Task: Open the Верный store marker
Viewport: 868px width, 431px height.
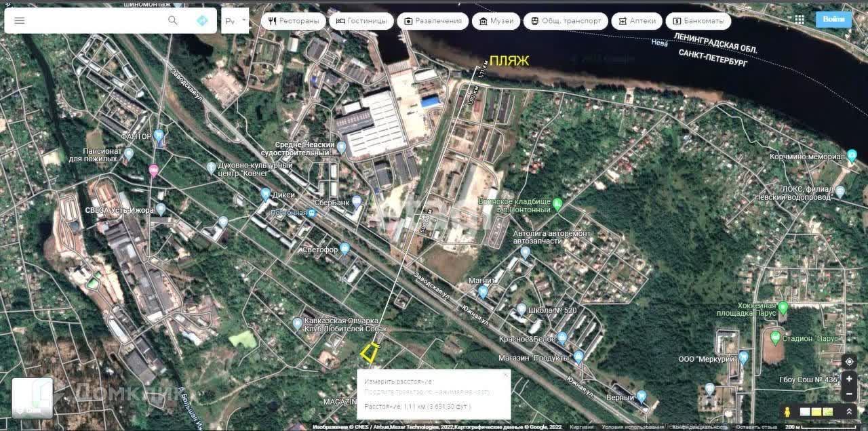Action: click(x=641, y=396)
